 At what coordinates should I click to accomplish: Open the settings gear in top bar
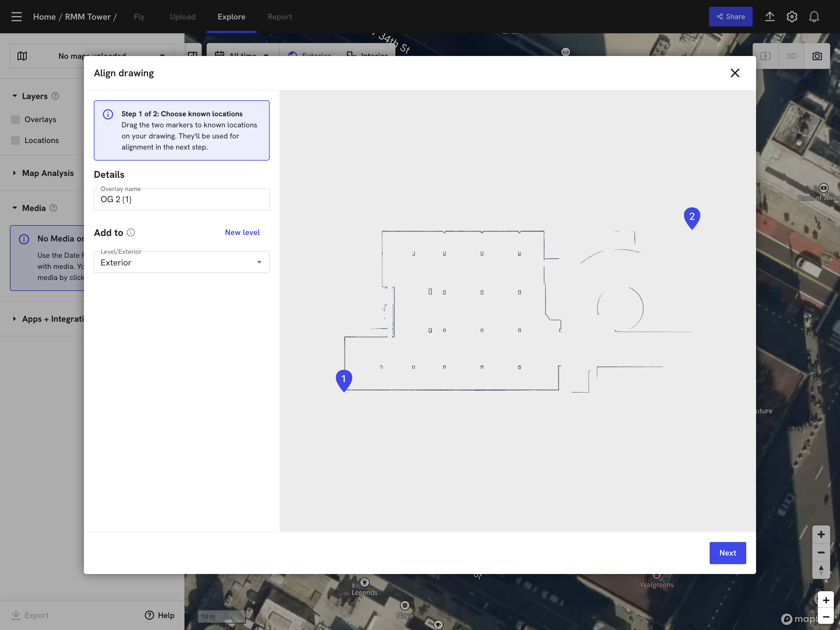pyautogui.click(x=792, y=16)
